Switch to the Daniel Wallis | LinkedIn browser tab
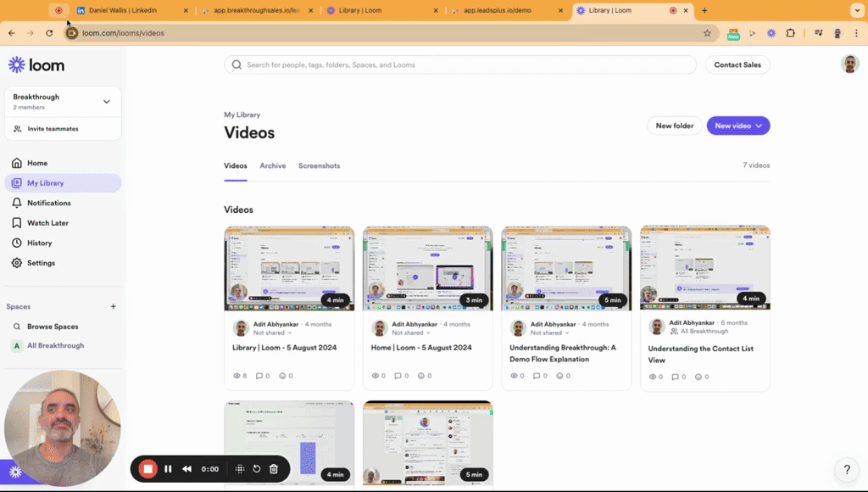Image resolution: width=868 pixels, height=492 pixels. pos(131,10)
